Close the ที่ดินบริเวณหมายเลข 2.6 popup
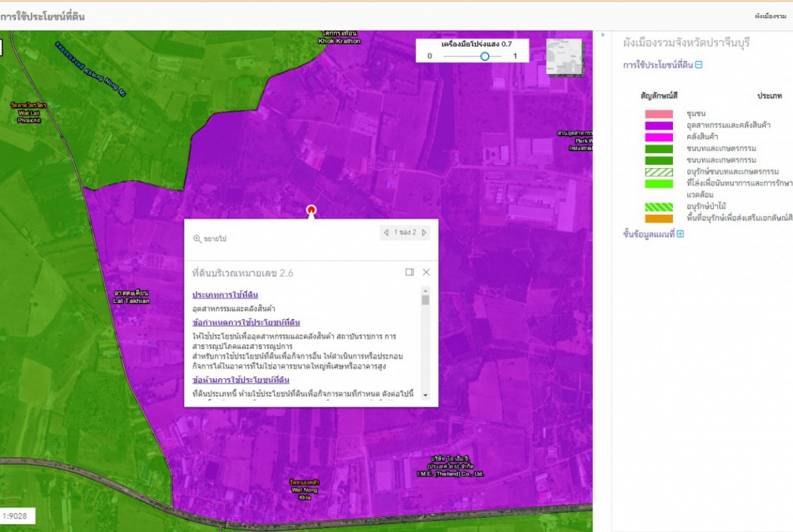Viewport: 793px width, 532px height. pos(426,272)
